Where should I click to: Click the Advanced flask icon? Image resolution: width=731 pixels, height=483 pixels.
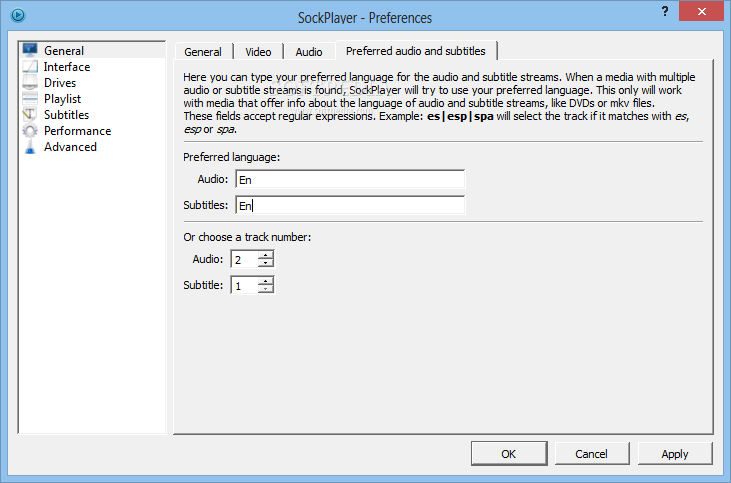[x=30, y=146]
